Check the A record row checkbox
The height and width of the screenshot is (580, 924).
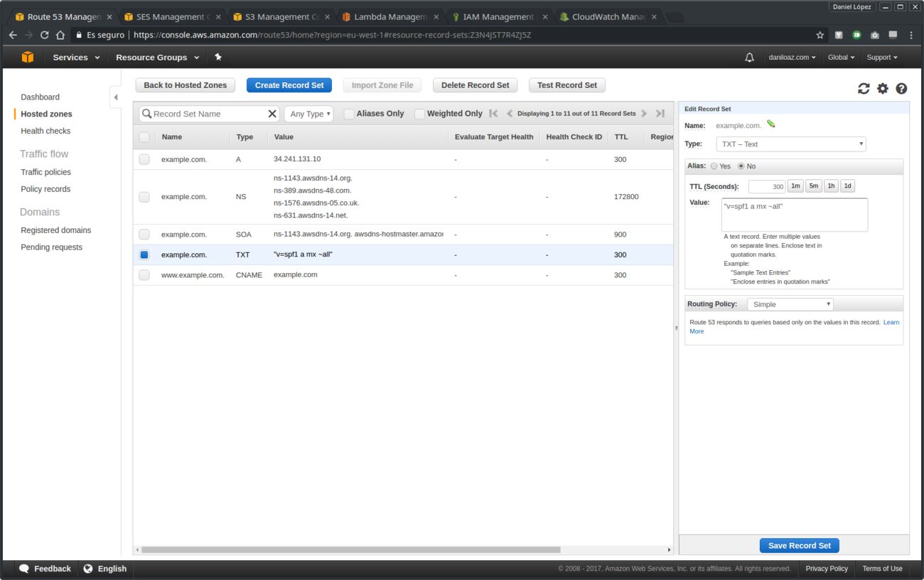coord(144,159)
